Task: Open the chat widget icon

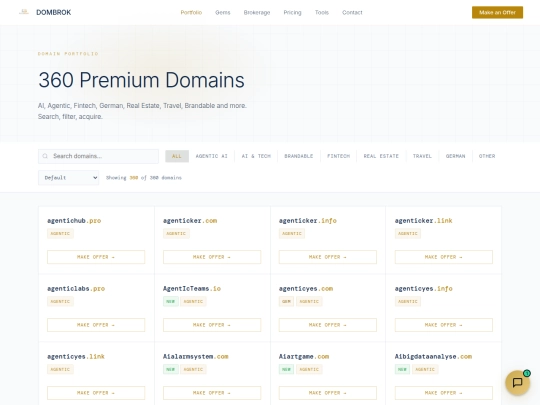Action: tap(517, 382)
